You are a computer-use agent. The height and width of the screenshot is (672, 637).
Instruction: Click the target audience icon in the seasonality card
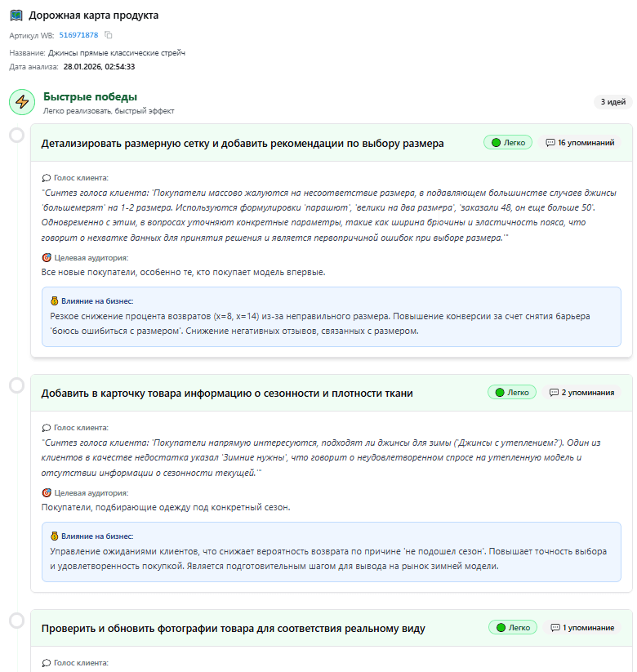tap(46, 493)
